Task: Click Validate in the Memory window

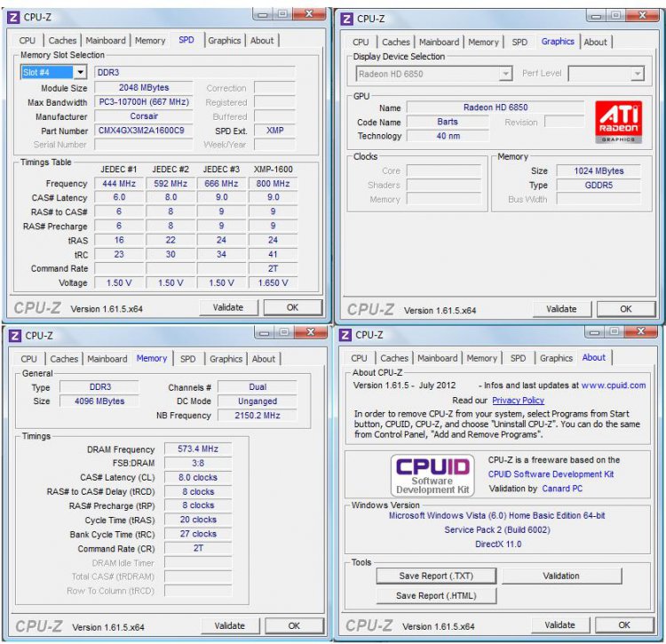Action: (230, 625)
